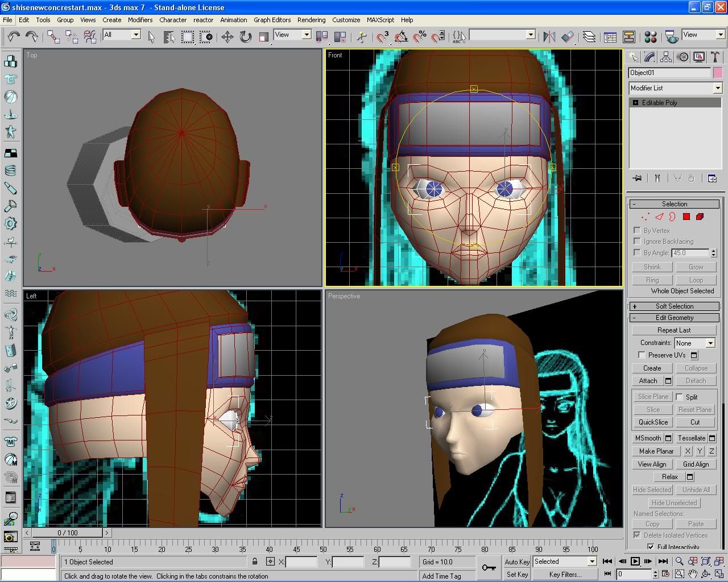Click the Mirror Selected Objects icon
The width and height of the screenshot is (728, 582).
click(549, 37)
